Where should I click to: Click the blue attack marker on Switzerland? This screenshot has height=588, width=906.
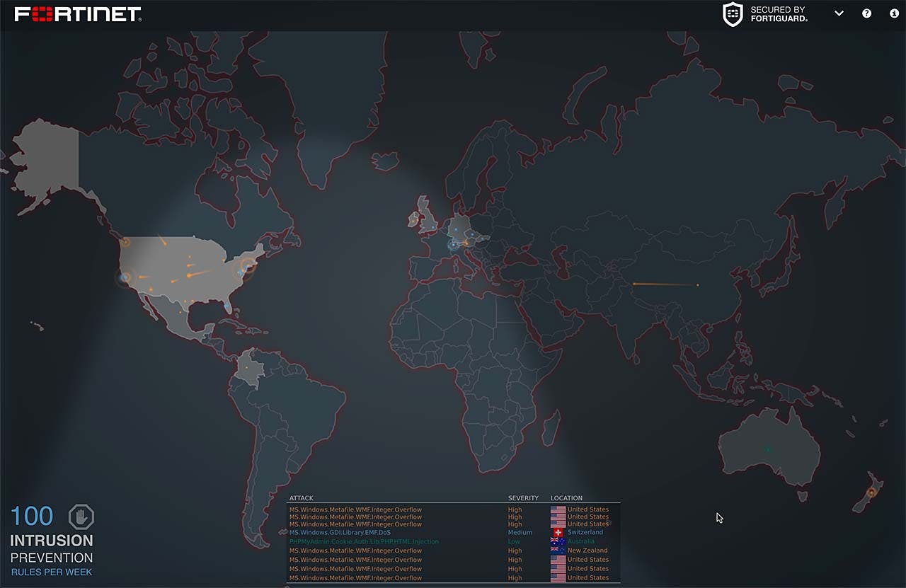tap(453, 245)
